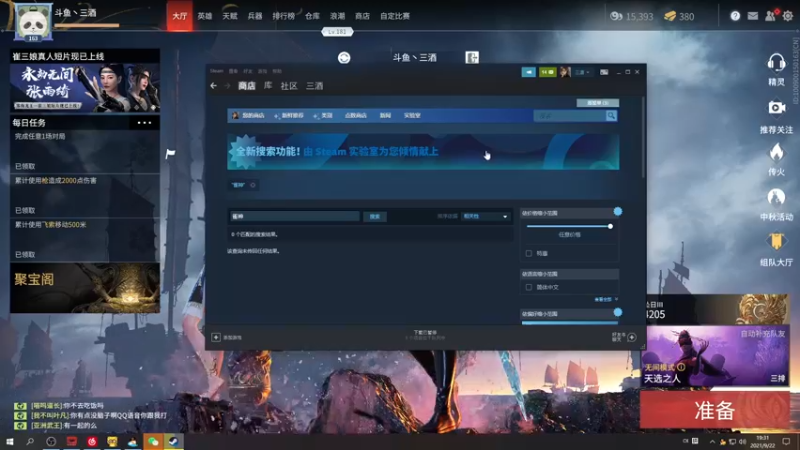The width and height of the screenshot is (800, 450).
Task: Check the 简体中文 language checkbox
Action: [x=529, y=287]
